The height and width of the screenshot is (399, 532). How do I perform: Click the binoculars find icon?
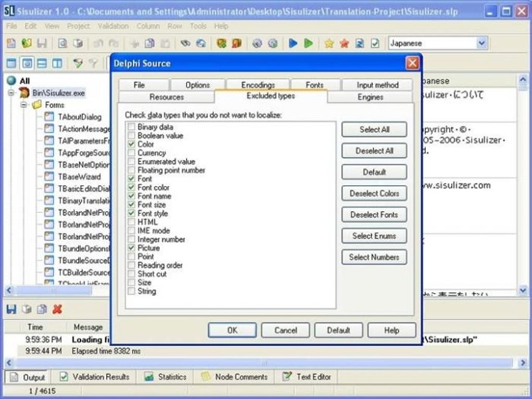point(185,43)
